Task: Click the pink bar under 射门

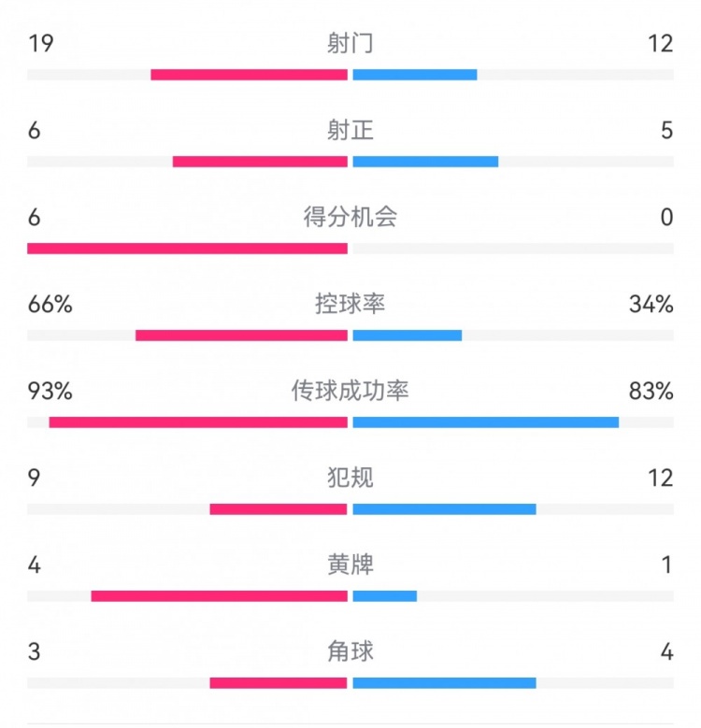Action: click(x=249, y=75)
